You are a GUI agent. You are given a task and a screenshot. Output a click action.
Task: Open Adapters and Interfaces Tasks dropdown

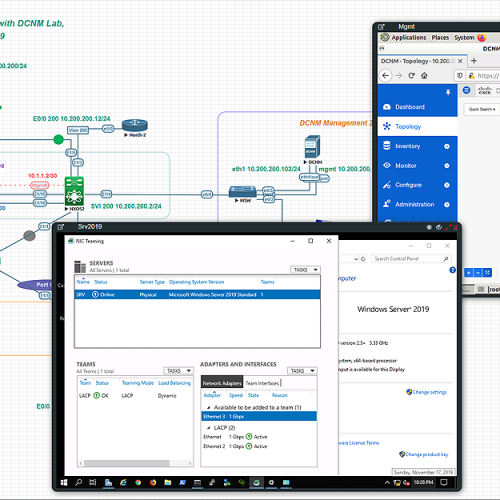pyautogui.click(x=302, y=371)
